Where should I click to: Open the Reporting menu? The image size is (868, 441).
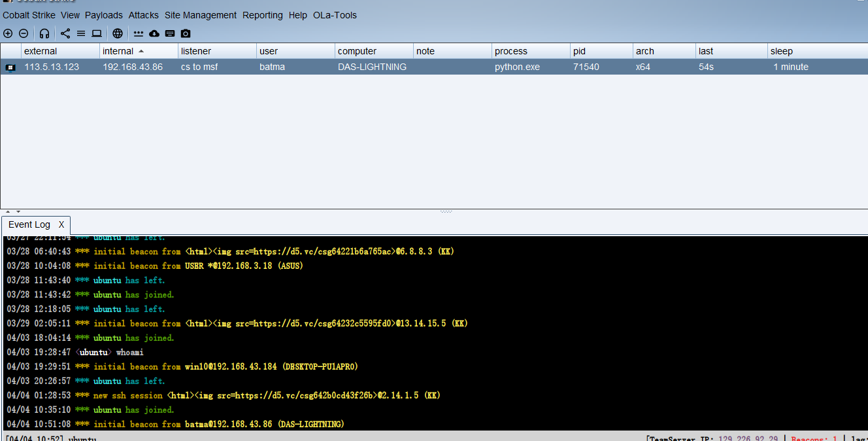[263, 15]
